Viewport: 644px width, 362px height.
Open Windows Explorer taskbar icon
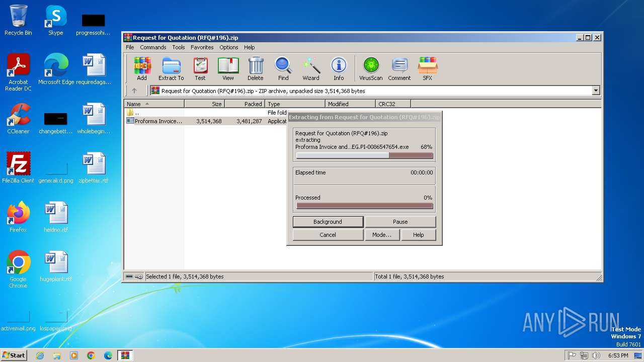57,355
